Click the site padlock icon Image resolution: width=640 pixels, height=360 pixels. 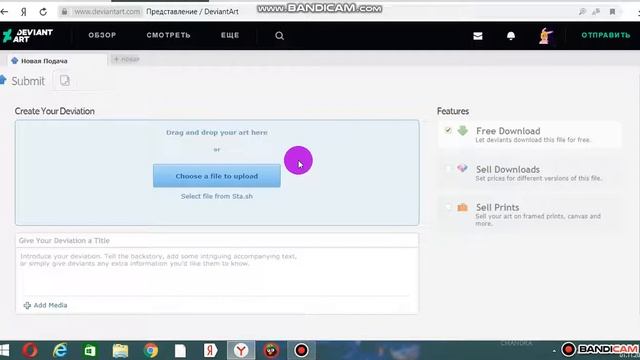64,12
